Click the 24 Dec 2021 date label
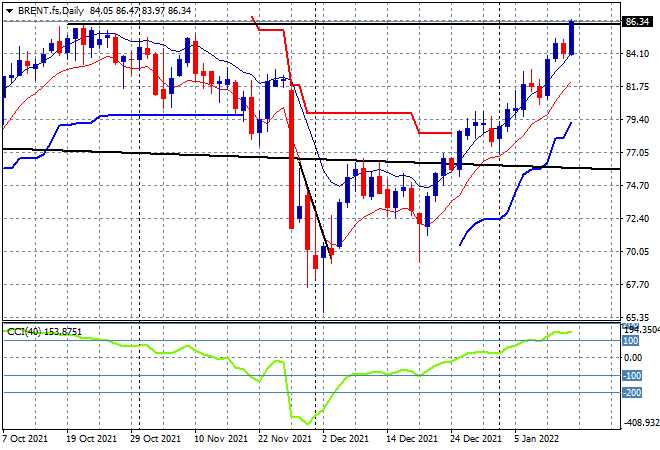 click(x=476, y=439)
